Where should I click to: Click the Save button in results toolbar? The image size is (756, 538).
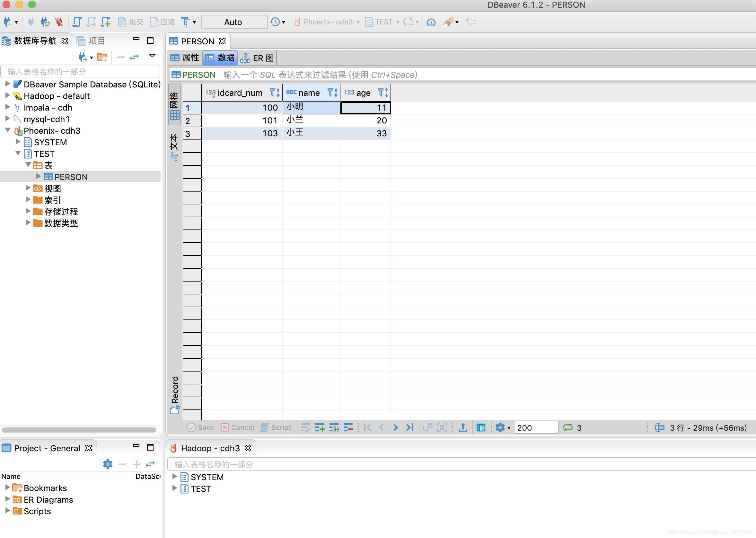[200, 428]
